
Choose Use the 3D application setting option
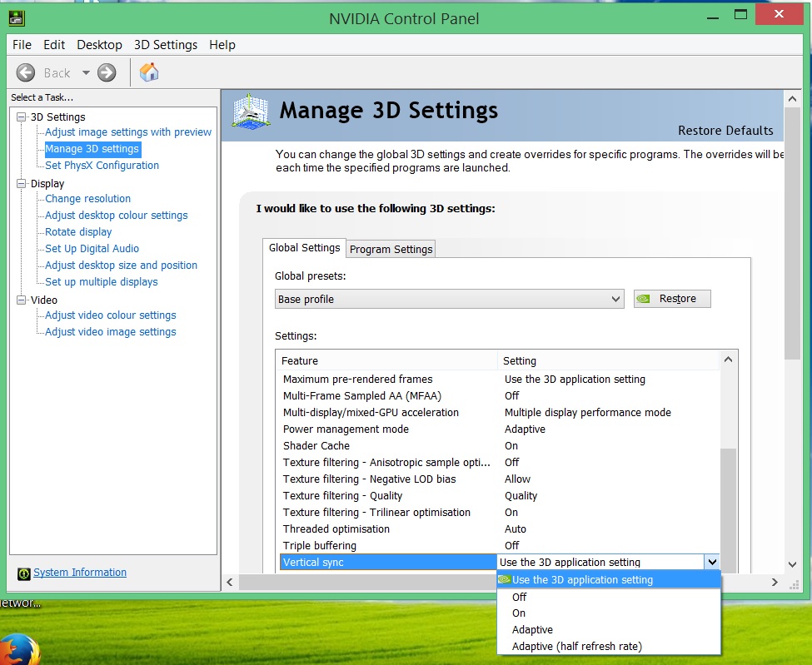pyautogui.click(x=609, y=579)
